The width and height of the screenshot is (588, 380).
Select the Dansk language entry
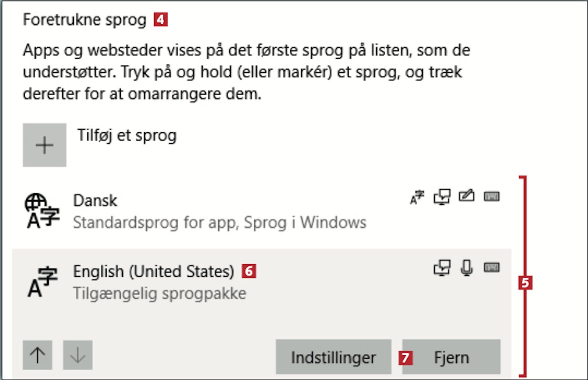pos(95,201)
